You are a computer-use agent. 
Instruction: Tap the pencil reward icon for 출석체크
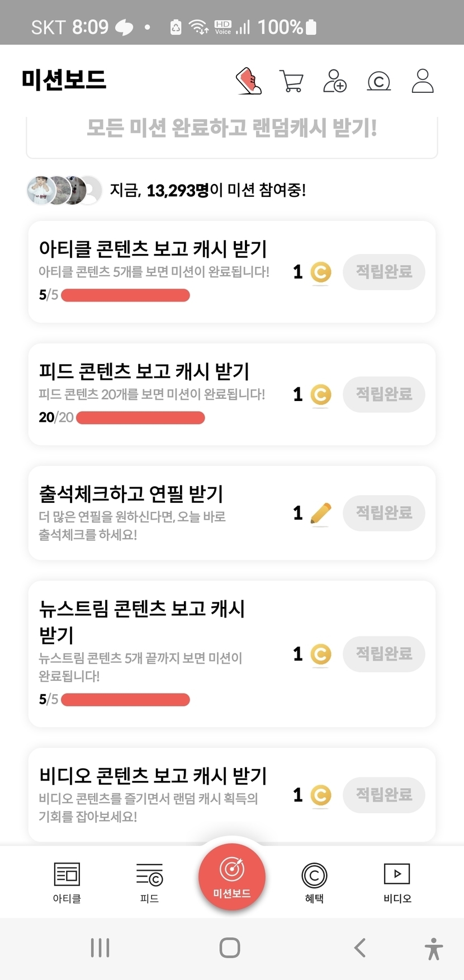[320, 513]
